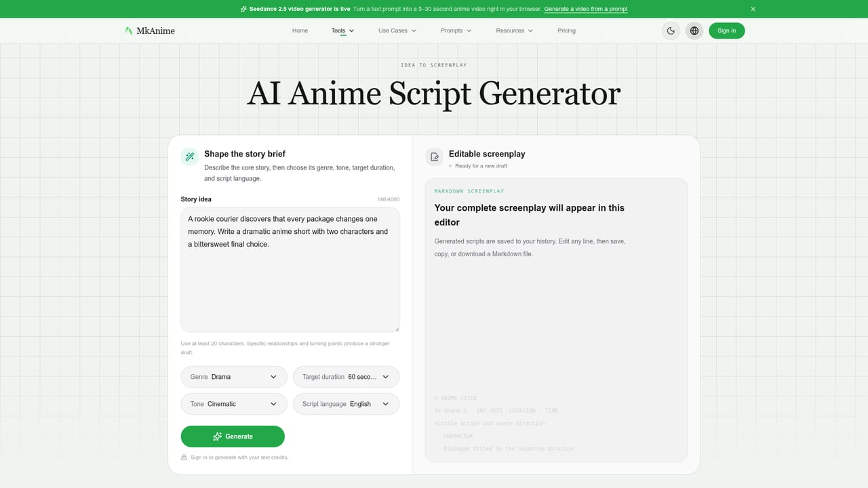Click 'Ready for a new draft' status text

481,166
